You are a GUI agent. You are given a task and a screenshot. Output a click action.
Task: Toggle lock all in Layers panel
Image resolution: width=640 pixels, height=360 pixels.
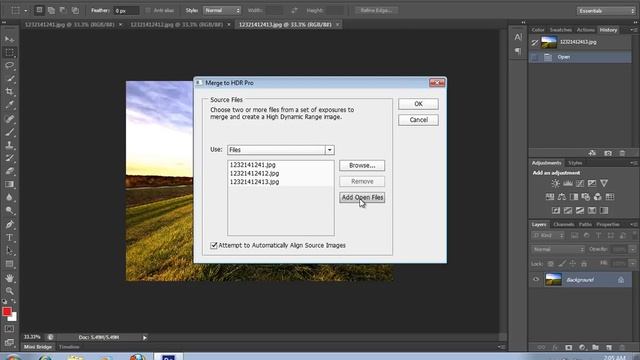click(584, 264)
